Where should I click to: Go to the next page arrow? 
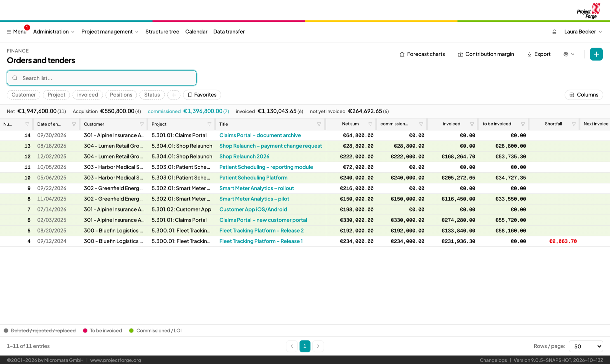point(318,346)
